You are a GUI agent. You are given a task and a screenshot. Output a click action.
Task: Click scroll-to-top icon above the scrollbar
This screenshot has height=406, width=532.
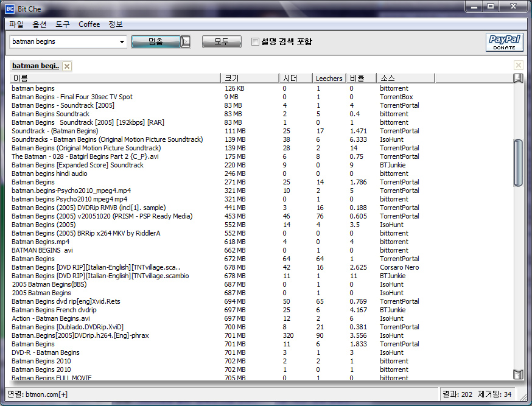518,79
